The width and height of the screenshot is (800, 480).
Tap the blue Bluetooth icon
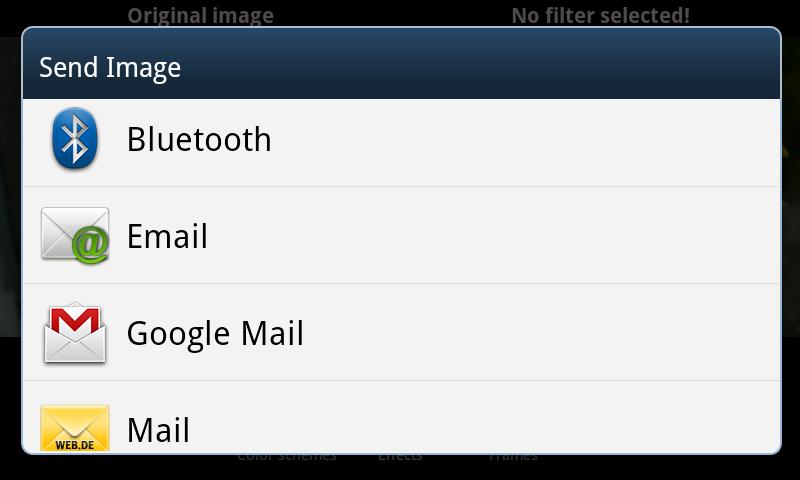(x=74, y=138)
